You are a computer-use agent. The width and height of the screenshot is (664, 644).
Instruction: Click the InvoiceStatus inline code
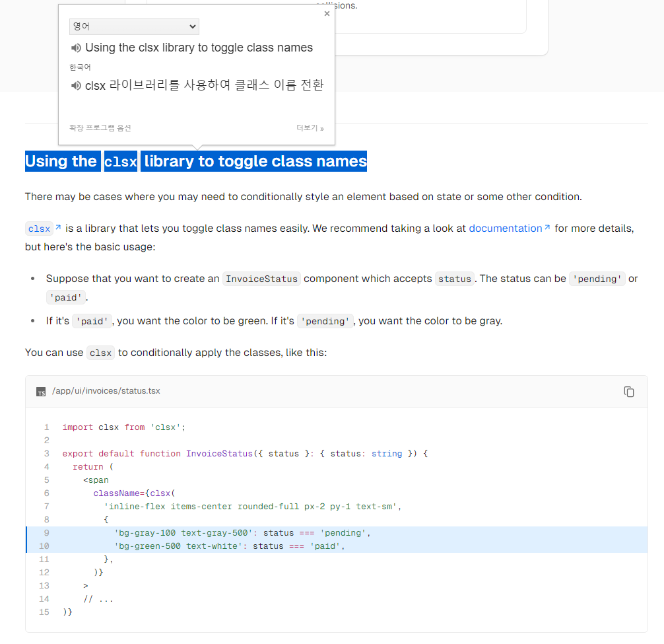pos(261,279)
